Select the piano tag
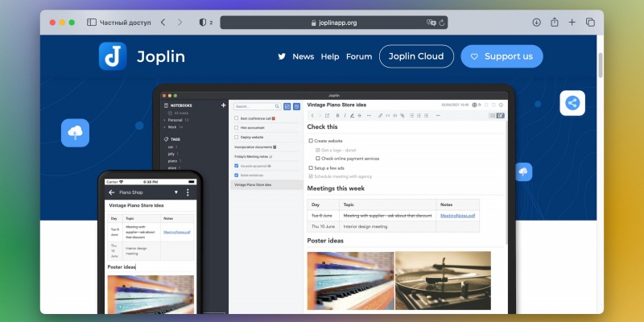This screenshot has height=322, width=644. 172,161
